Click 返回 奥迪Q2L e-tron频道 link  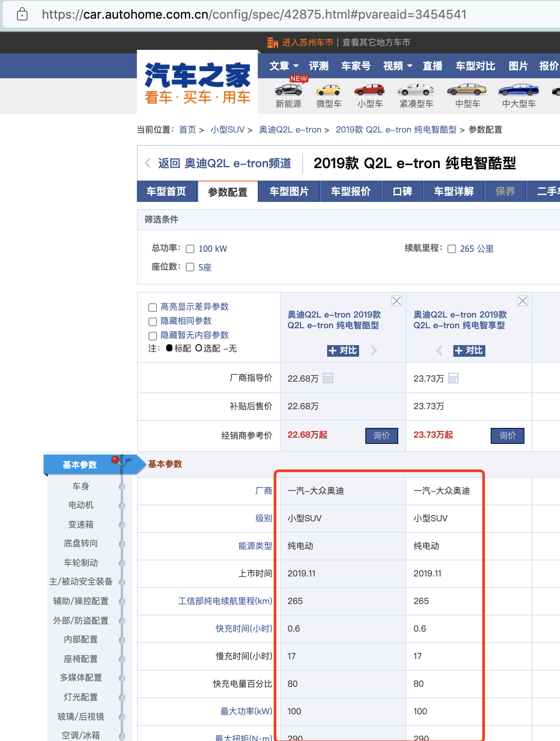pos(224,163)
